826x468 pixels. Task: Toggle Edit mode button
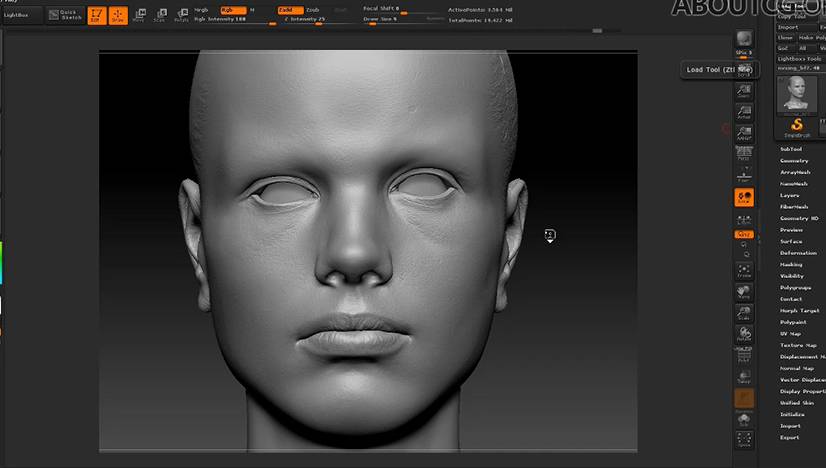[x=97, y=15]
